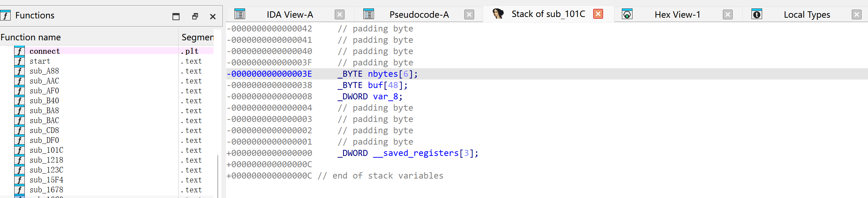868x198 pixels.
Task: Close the Hex View-1 tab
Action: pos(728,14)
